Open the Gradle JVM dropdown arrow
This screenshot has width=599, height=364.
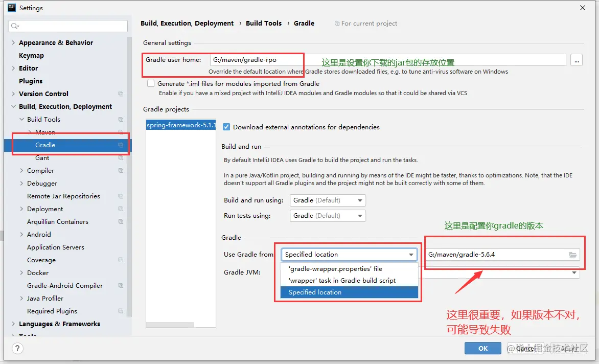[x=574, y=272]
